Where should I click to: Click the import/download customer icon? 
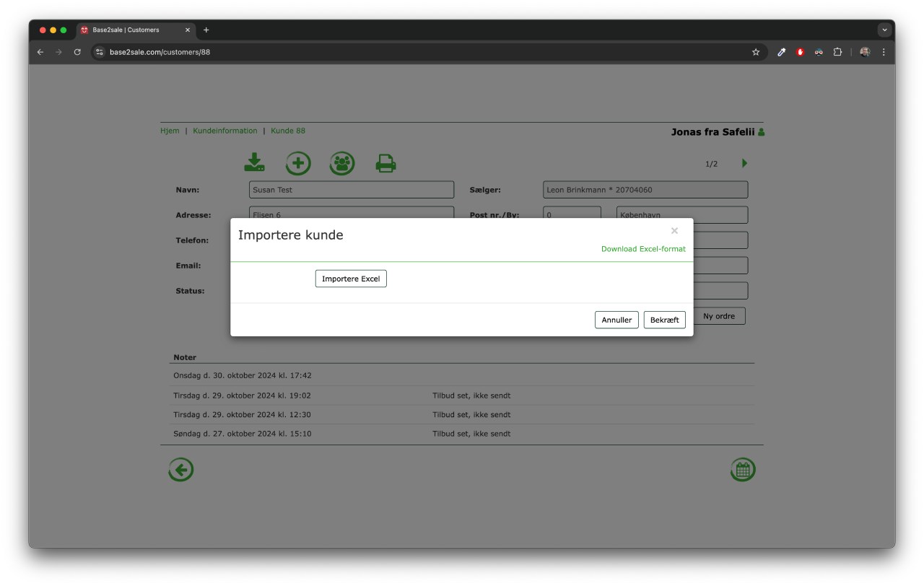click(254, 163)
